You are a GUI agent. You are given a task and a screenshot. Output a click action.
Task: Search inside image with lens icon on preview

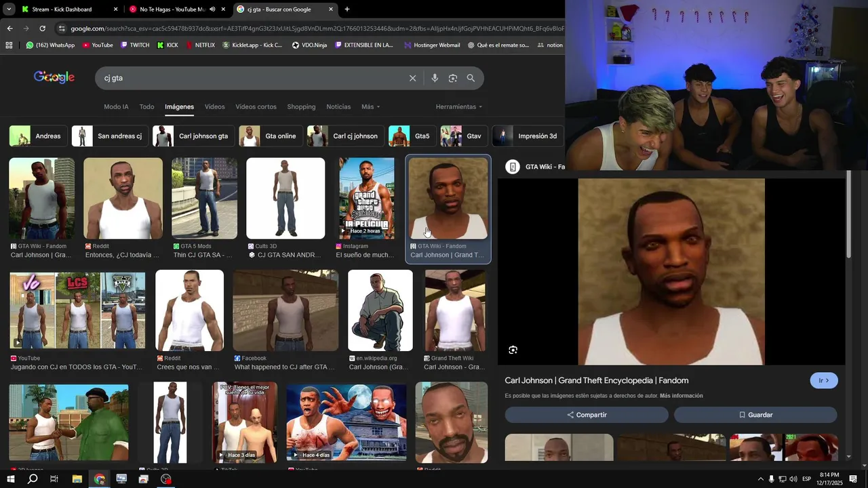pyautogui.click(x=513, y=350)
